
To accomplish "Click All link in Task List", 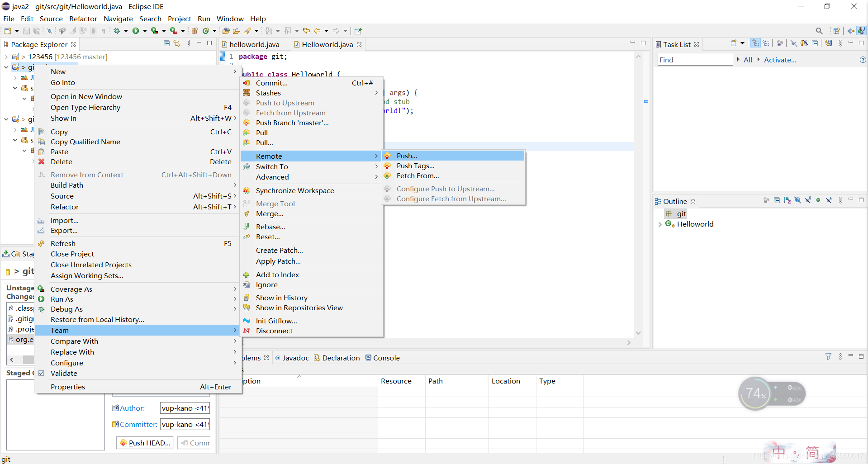I will click(748, 60).
